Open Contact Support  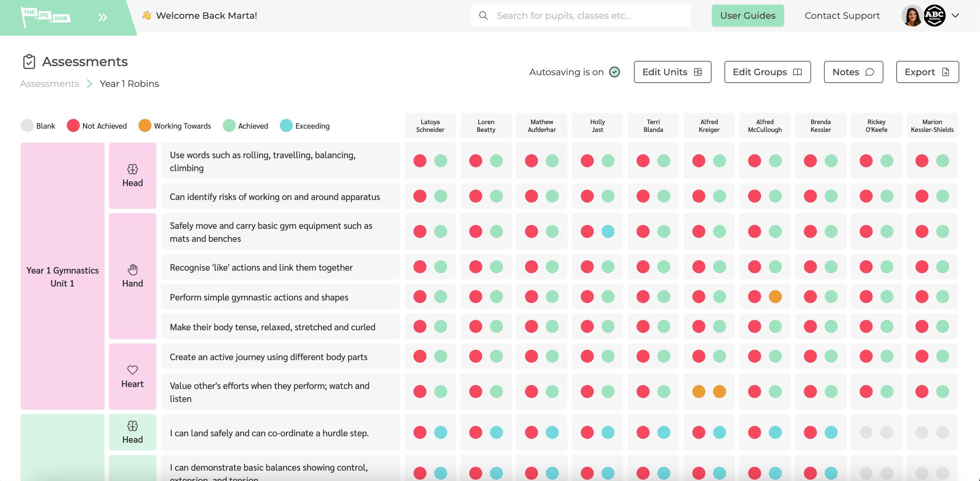[841, 15]
